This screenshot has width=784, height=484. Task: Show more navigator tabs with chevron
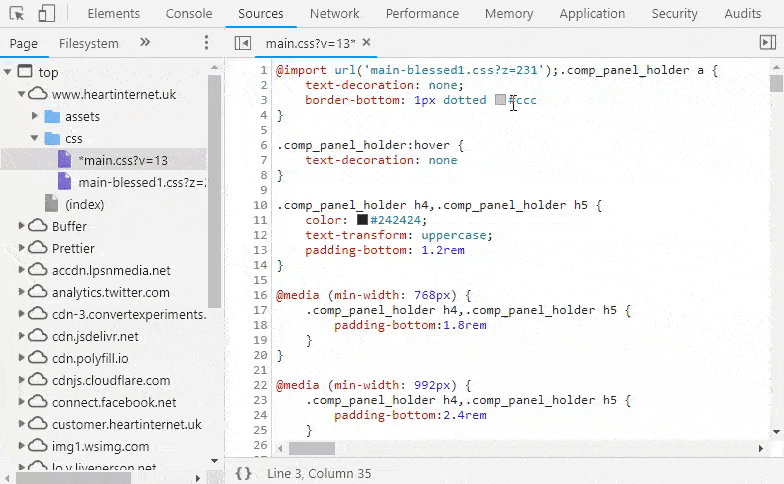145,43
